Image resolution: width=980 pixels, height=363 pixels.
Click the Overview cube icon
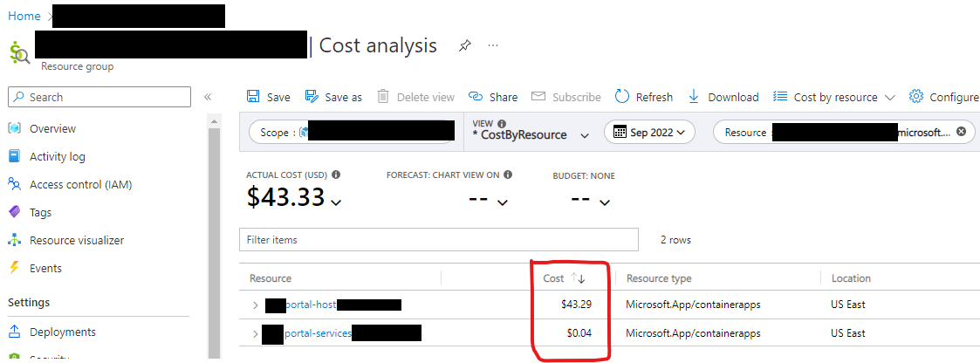click(x=14, y=128)
